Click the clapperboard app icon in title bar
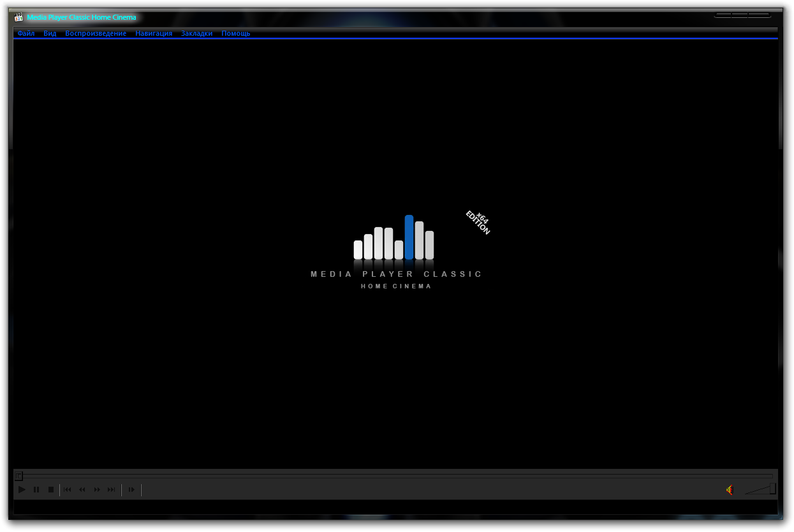Viewport: 794px width, 532px height. tap(18, 17)
